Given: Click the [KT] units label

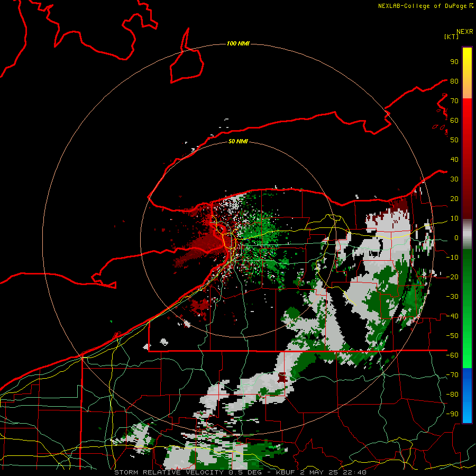Looking at the screenshot, I should click(452, 36).
